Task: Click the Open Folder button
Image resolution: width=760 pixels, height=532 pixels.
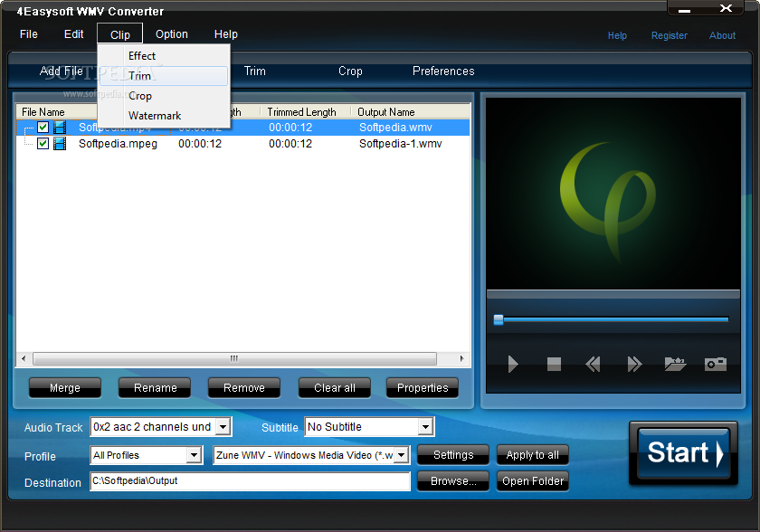Action: click(x=533, y=481)
